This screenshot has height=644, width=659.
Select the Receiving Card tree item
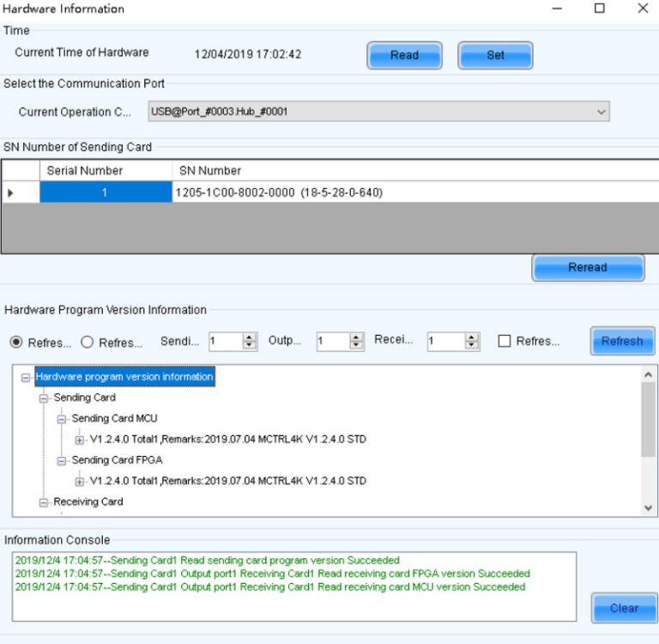click(88, 502)
